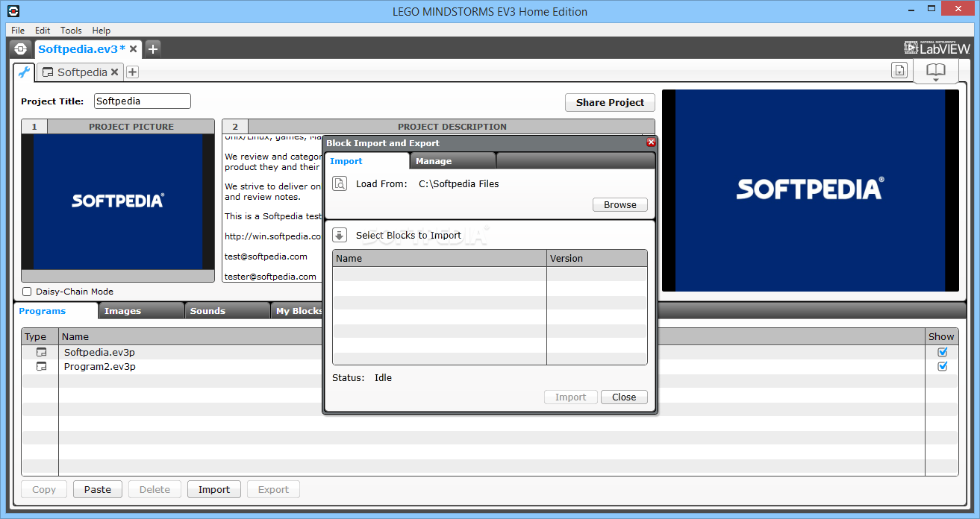
Task: Click the Name column header in dialog
Action: click(440, 258)
